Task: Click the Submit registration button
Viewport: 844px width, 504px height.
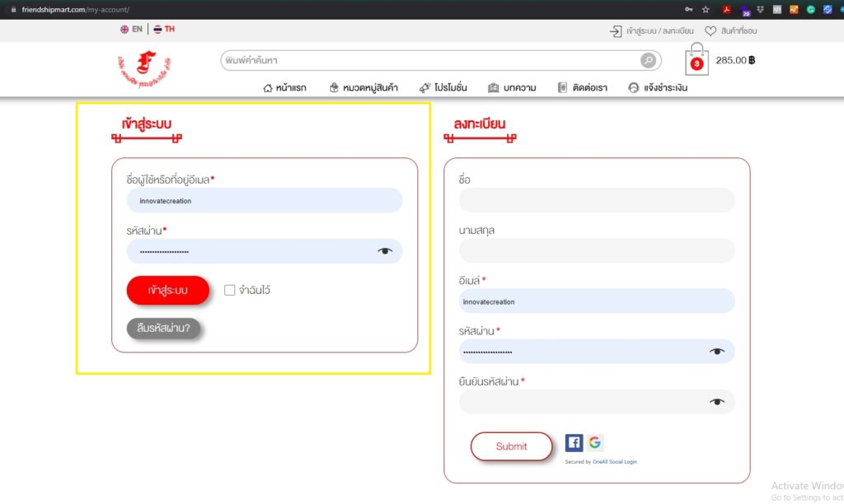Action: (x=511, y=446)
